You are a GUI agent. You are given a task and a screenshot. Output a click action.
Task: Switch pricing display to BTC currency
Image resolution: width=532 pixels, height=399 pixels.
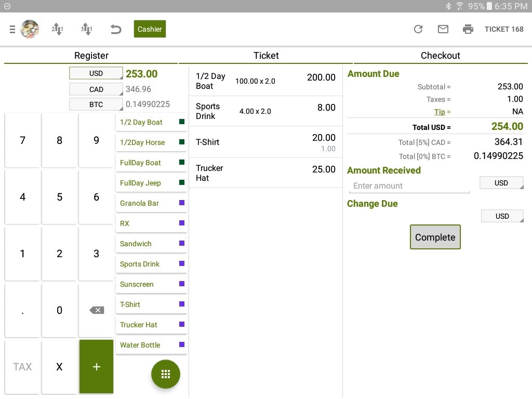tap(96, 104)
